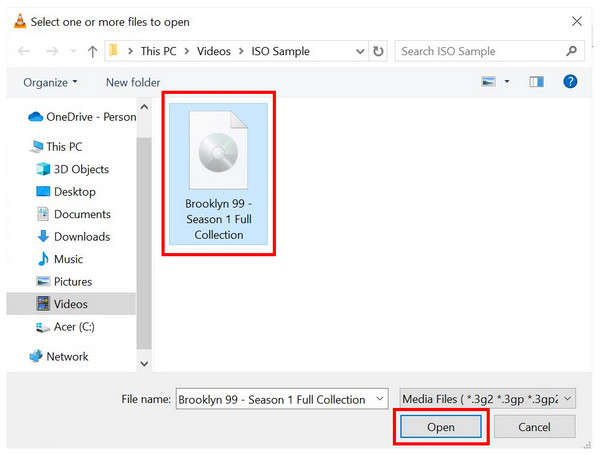Go back with the left arrow
Viewport: 600px width, 455px height.
(24, 51)
